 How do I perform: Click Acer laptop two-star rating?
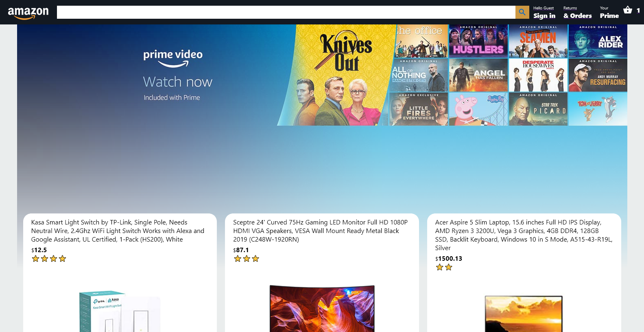coord(444,267)
